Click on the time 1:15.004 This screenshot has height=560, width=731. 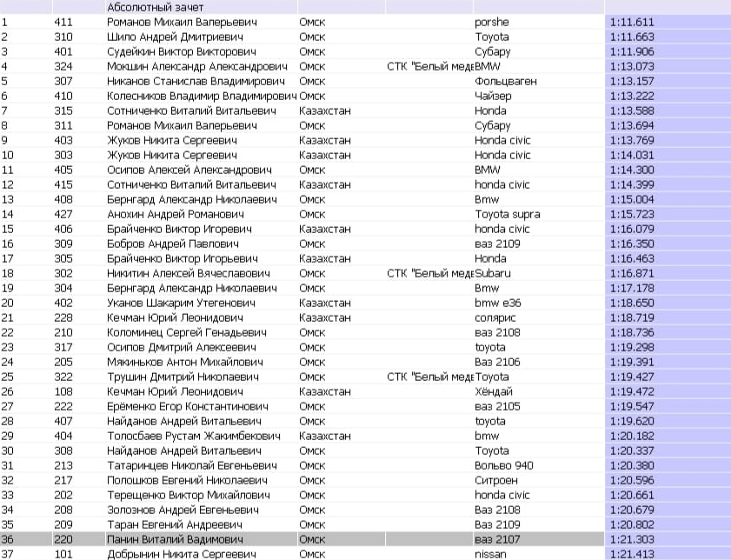coord(632,200)
